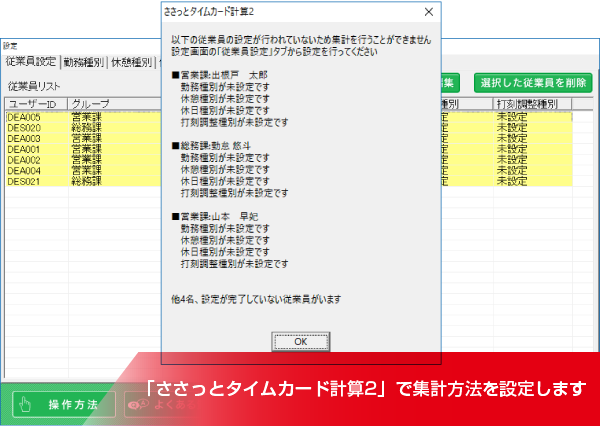Click 総務課 group cell in DES020 row
Screen dimensions: 600x426
pyautogui.click(x=86, y=128)
